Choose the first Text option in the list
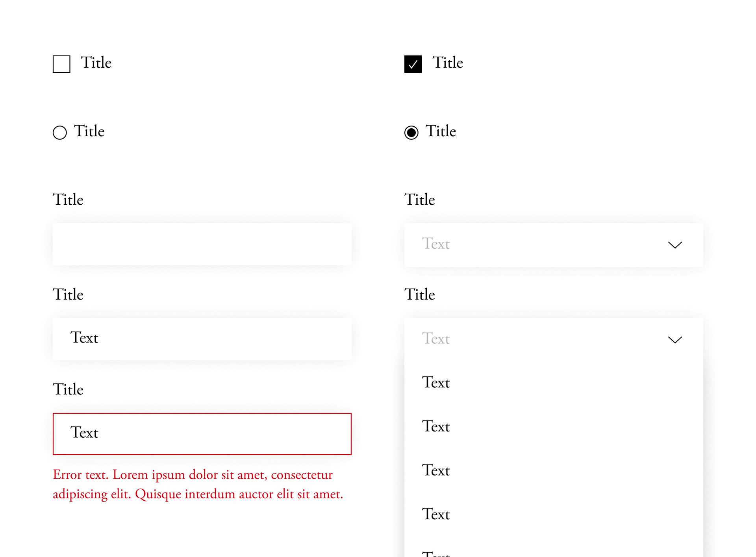The image size is (756, 557). point(436,383)
